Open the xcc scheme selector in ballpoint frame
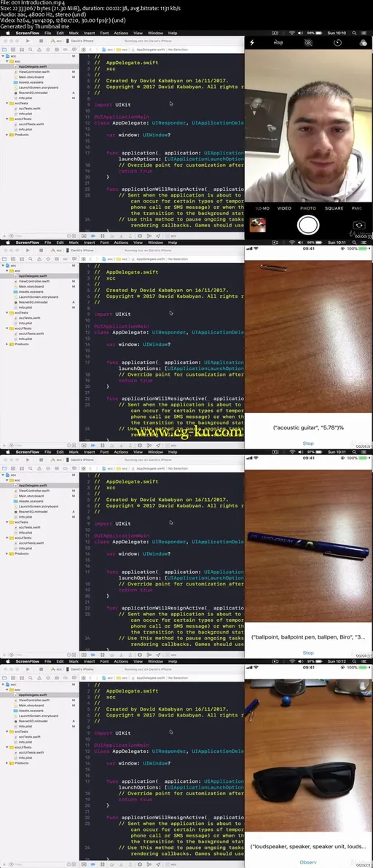Image resolution: width=373 pixels, height=868 pixels. coord(57,460)
